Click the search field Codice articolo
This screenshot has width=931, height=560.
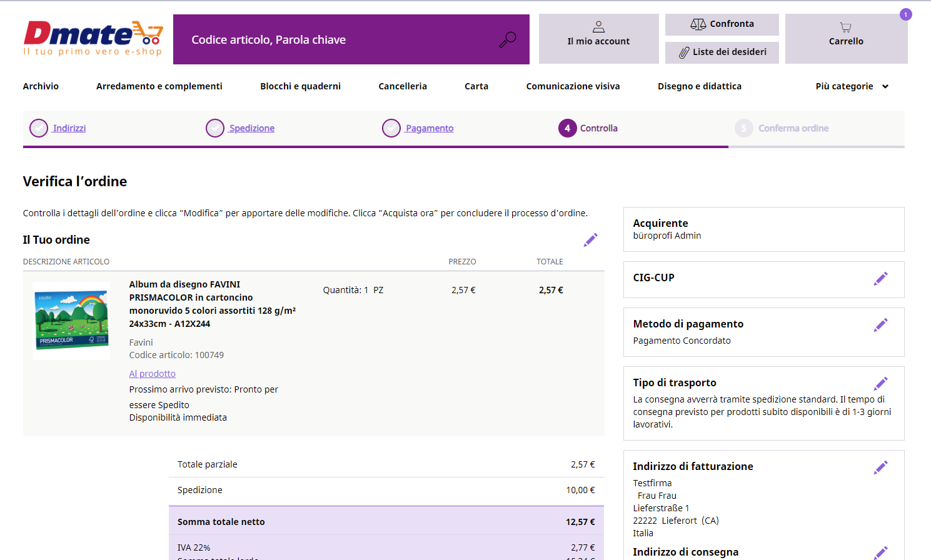[338, 39]
